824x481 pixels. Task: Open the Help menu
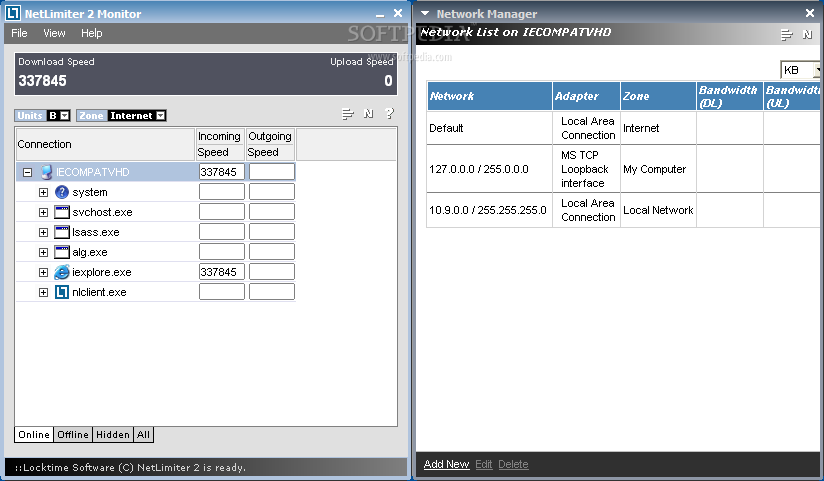(x=91, y=33)
